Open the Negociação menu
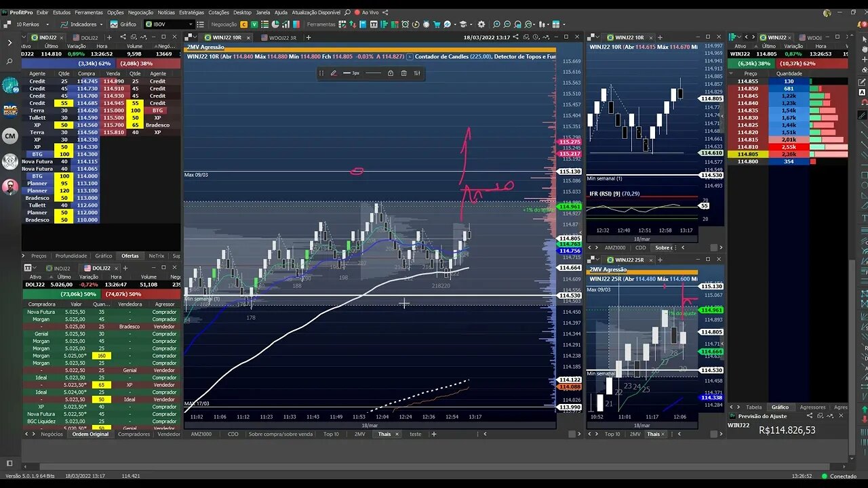The image size is (868, 488). (x=140, y=12)
